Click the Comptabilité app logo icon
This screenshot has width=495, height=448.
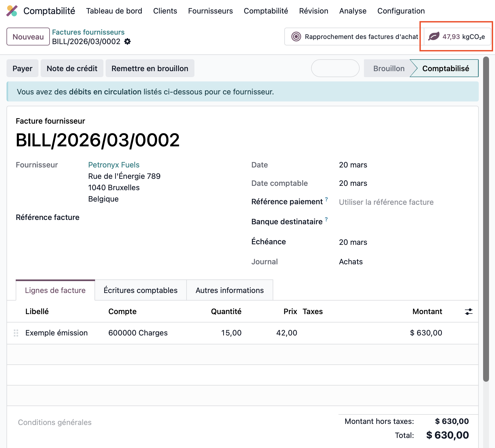point(12,11)
